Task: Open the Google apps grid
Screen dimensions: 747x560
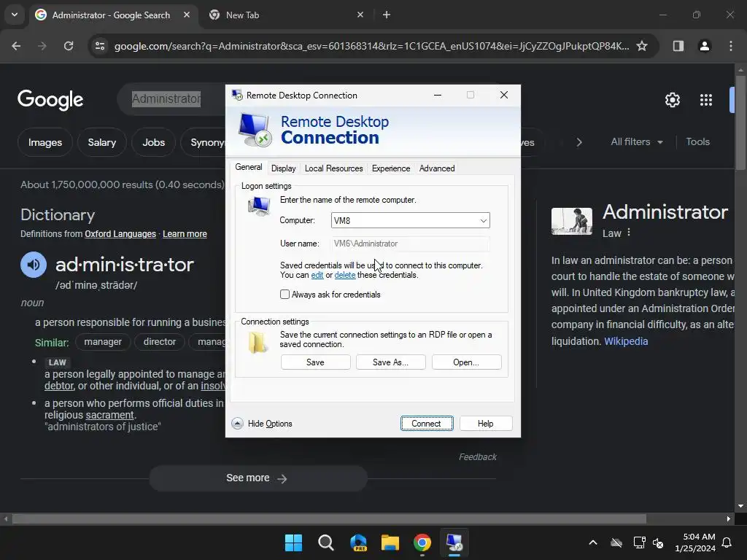Action: 705,100
